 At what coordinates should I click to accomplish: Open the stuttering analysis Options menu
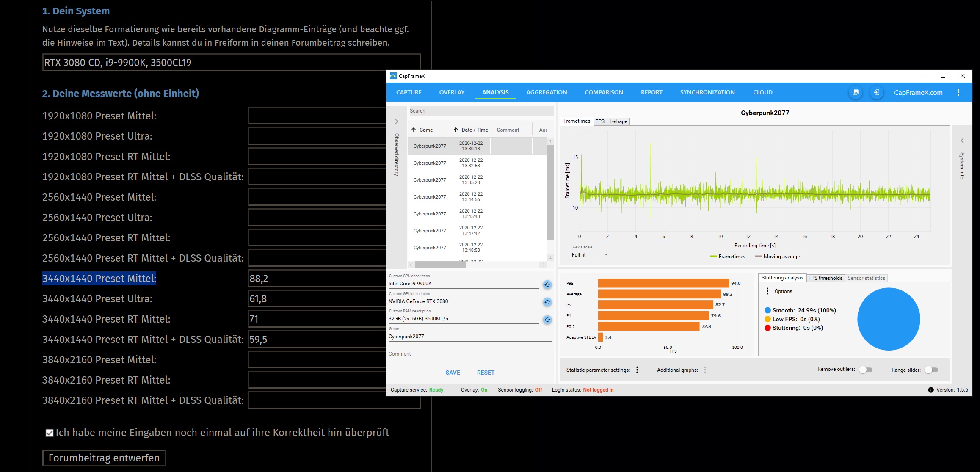pos(767,291)
